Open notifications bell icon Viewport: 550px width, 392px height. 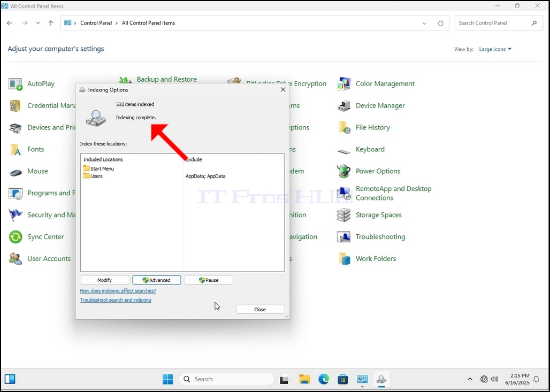pyautogui.click(x=536, y=379)
